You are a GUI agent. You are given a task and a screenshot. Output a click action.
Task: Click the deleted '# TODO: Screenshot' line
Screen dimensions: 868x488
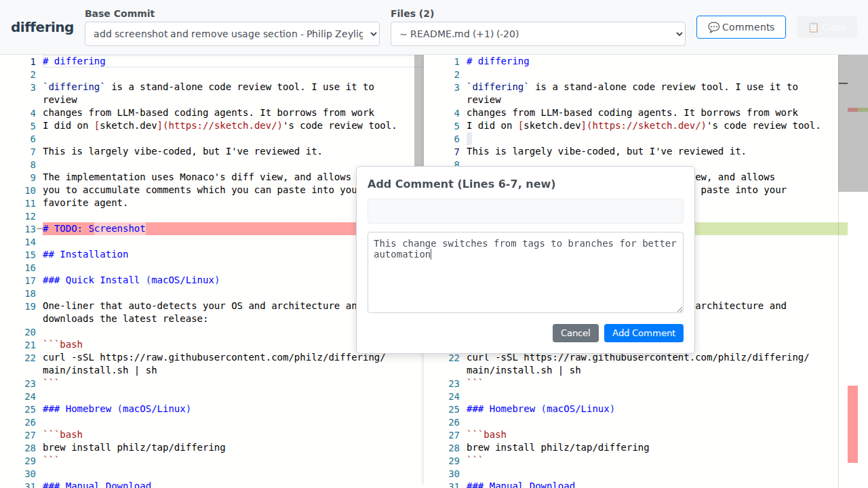click(94, 228)
